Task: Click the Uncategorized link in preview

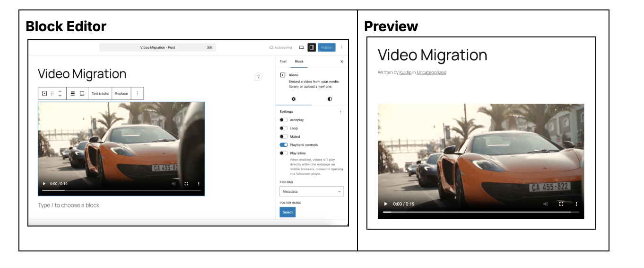Action: click(431, 72)
